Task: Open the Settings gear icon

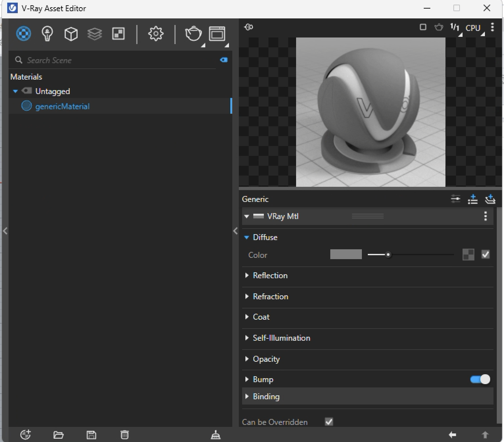Action: pos(156,34)
